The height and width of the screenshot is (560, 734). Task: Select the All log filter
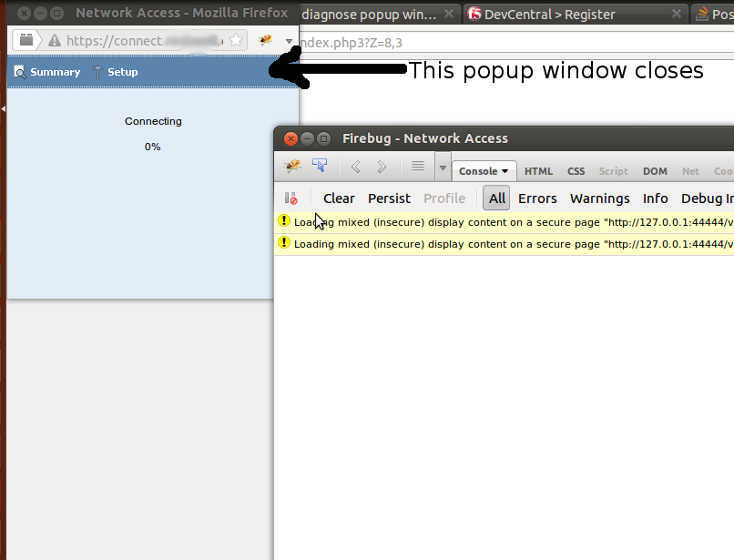point(496,198)
